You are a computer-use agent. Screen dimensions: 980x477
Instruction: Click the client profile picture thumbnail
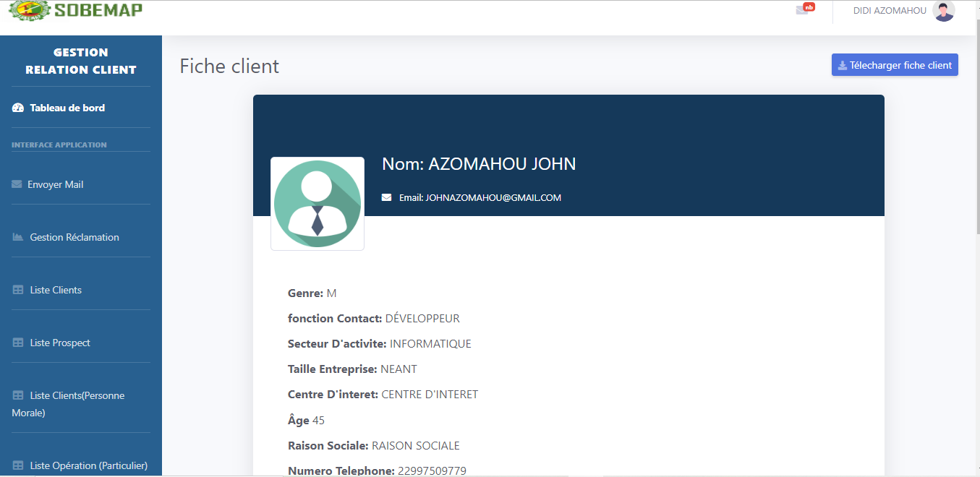coord(318,204)
